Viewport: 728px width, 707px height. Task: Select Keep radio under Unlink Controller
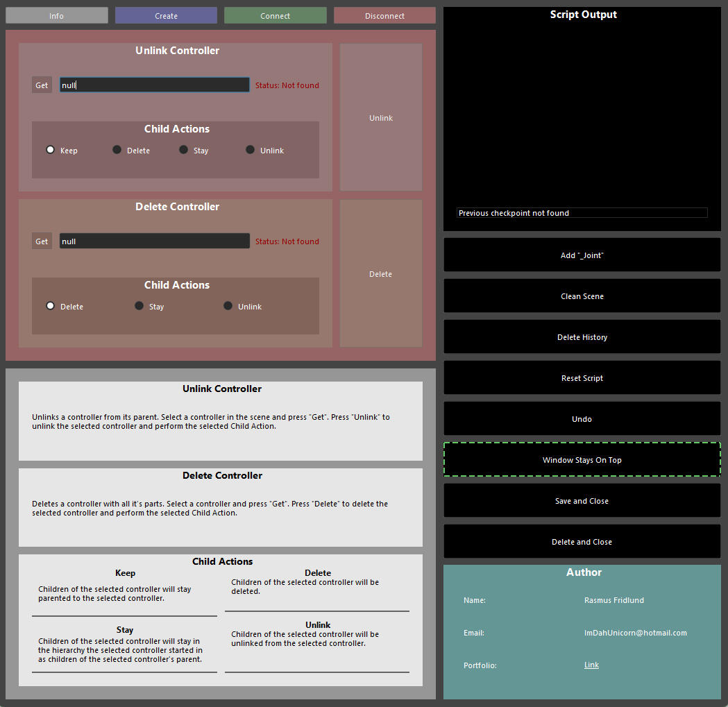51,150
